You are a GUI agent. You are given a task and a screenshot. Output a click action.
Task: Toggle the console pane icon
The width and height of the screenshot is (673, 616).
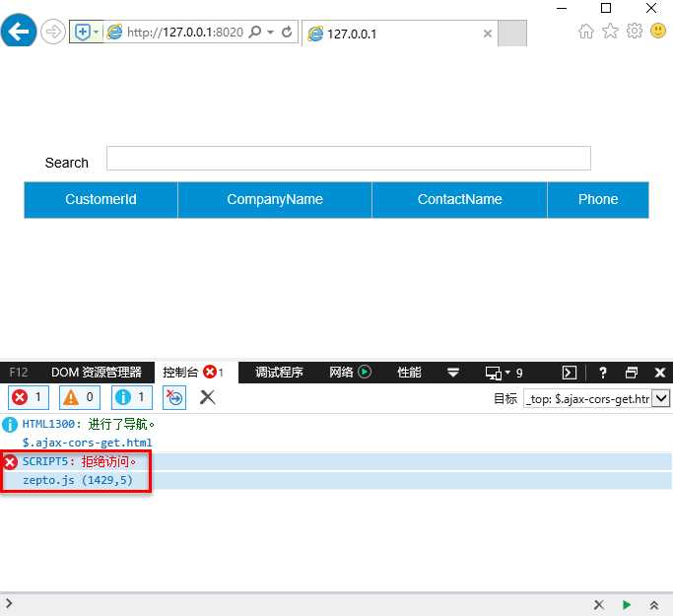(570, 373)
